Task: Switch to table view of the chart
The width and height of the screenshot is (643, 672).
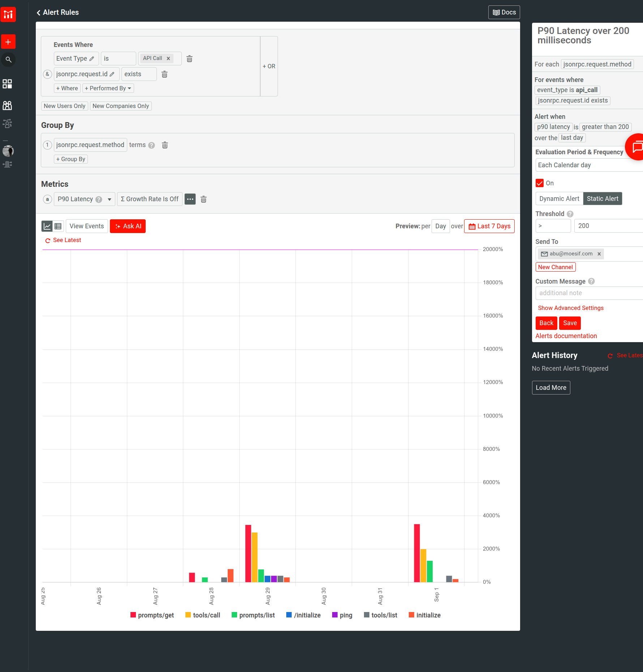Action: pyautogui.click(x=58, y=226)
